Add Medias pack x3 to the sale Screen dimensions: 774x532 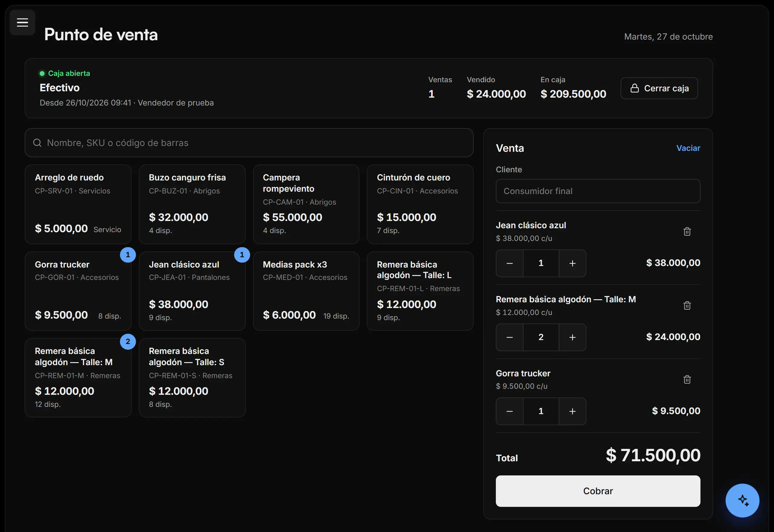(x=306, y=291)
